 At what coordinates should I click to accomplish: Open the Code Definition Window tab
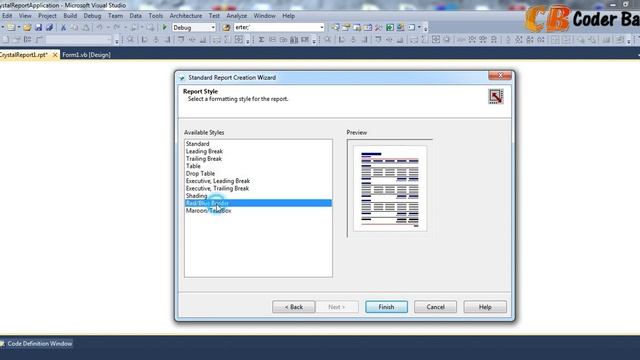tap(39, 344)
